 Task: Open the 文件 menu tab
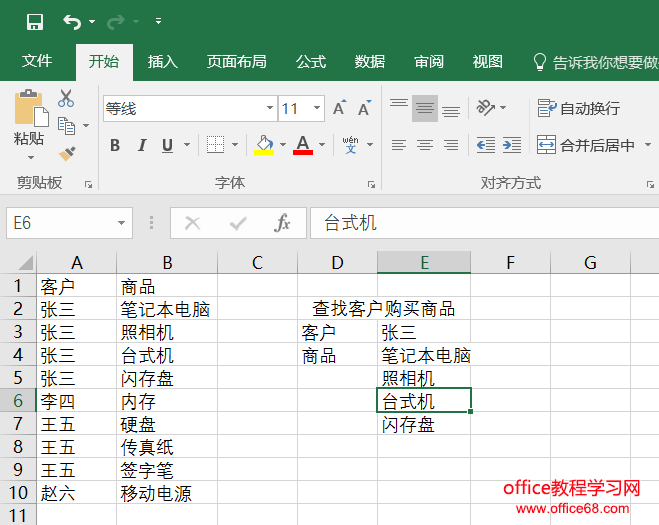click(37, 61)
